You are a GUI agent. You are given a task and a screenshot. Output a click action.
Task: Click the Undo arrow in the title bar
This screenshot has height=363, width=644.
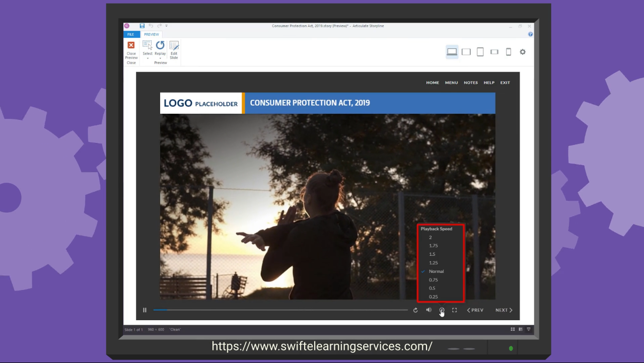151,26
